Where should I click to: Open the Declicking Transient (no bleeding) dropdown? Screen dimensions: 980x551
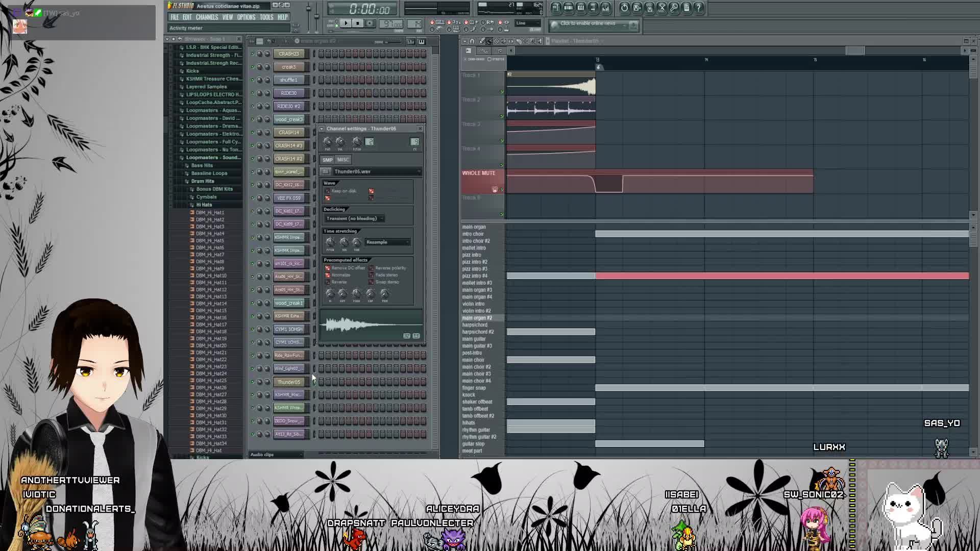point(353,218)
